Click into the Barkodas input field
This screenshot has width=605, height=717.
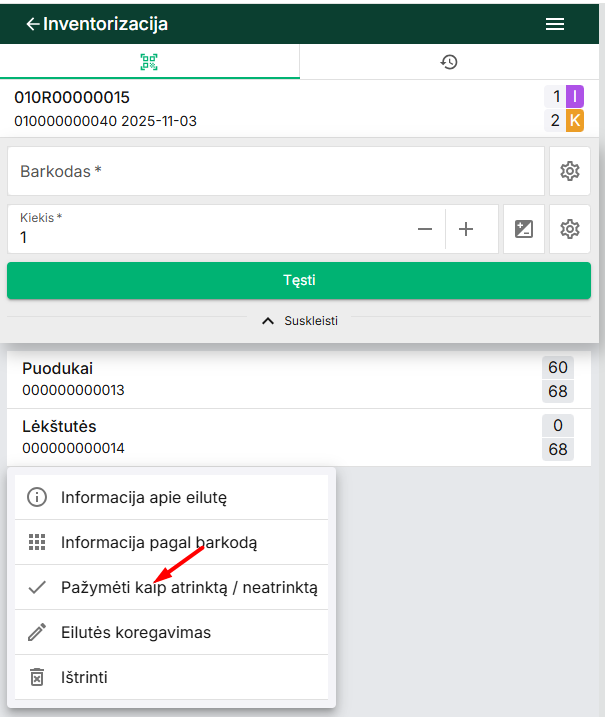pyautogui.click(x=275, y=171)
